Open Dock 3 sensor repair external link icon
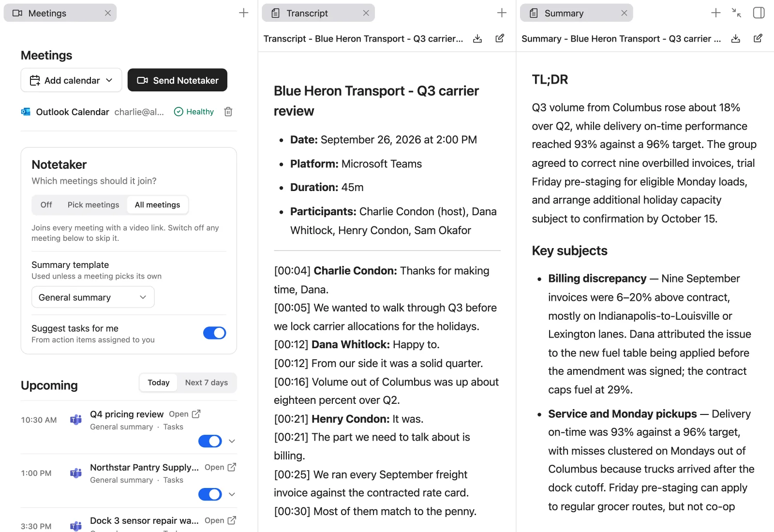The height and width of the screenshot is (532, 774). [x=232, y=520]
